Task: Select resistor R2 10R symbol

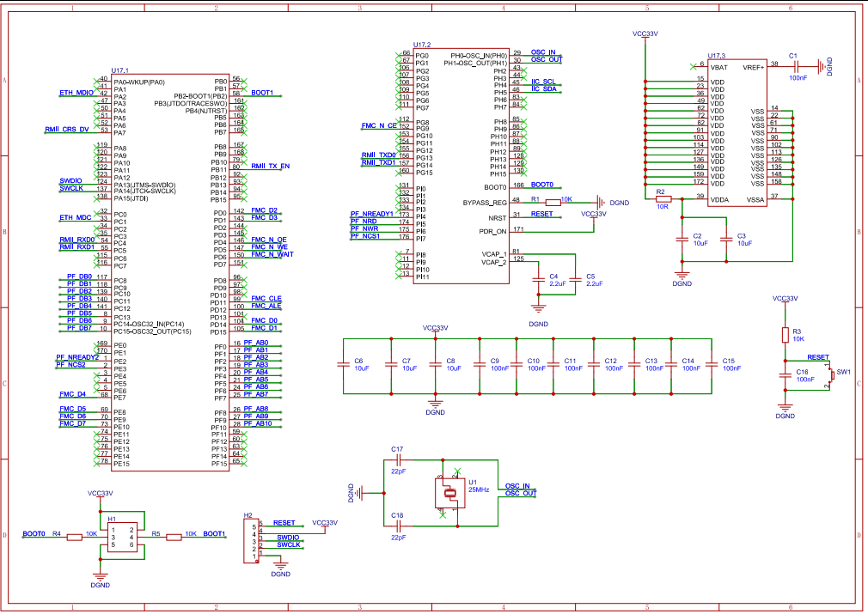Action: [662, 198]
